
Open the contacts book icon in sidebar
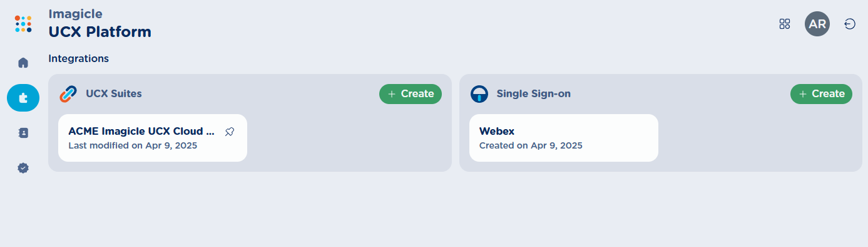tap(23, 133)
